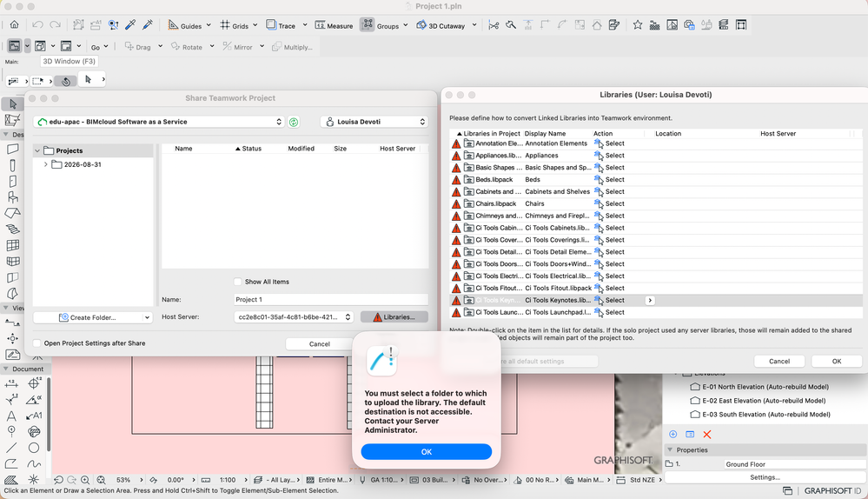This screenshot has width=868, height=499.
Task: Select the Arrow tool in the toolbox
Action: click(x=13, y=103)
